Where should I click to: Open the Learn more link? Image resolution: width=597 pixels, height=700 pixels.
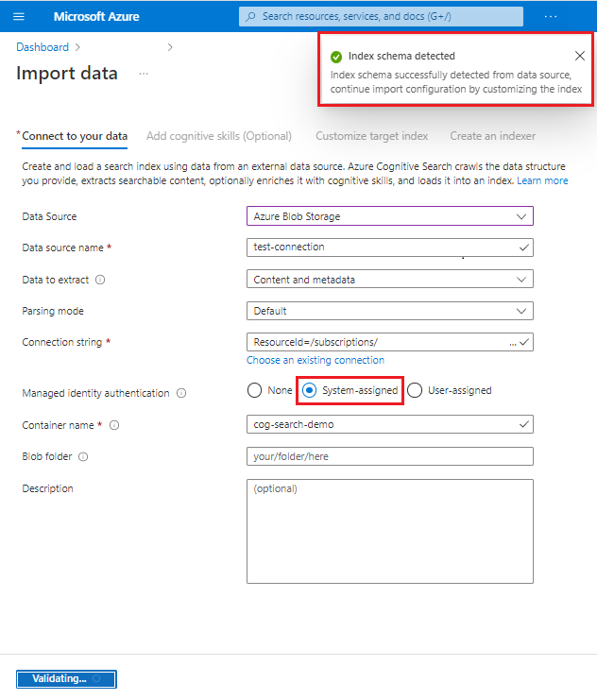542,180
